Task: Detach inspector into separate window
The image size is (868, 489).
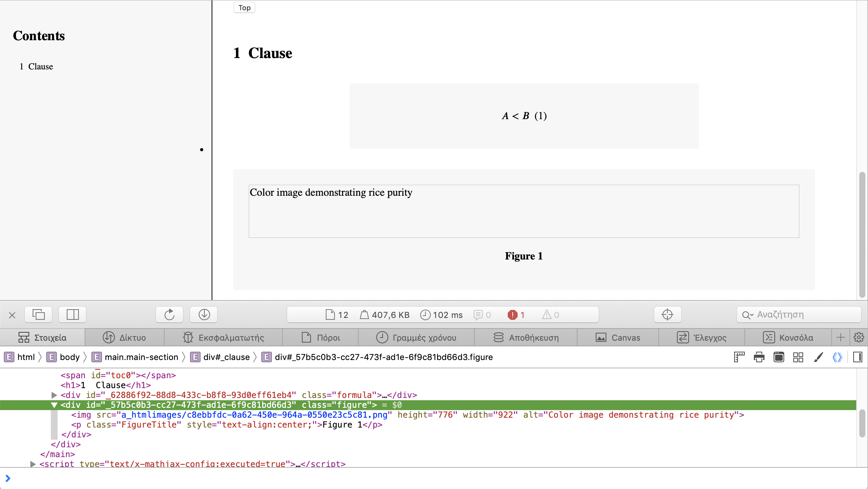Action: tap(39, 314)
